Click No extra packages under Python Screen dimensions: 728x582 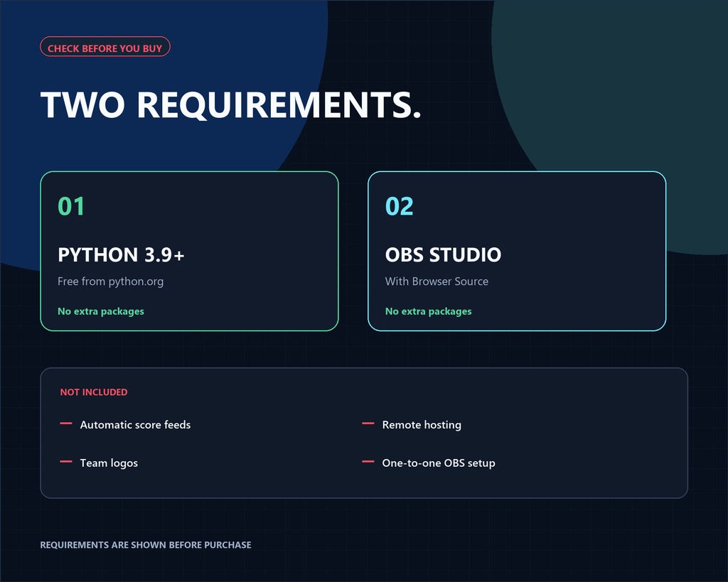pyautogui.click(x=101, y=311)
